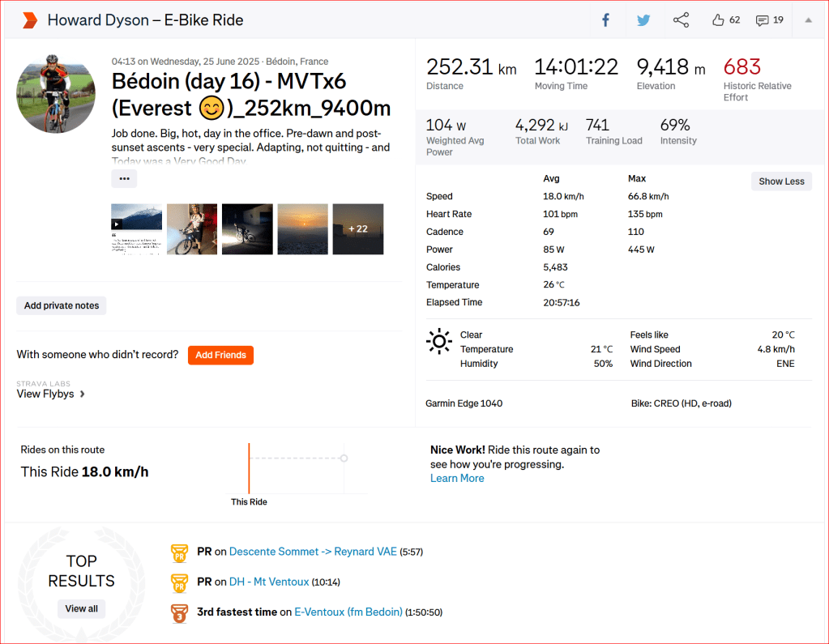829x644 pixels.
Task: Click Add private notes
Action: (x=62, y=305)
